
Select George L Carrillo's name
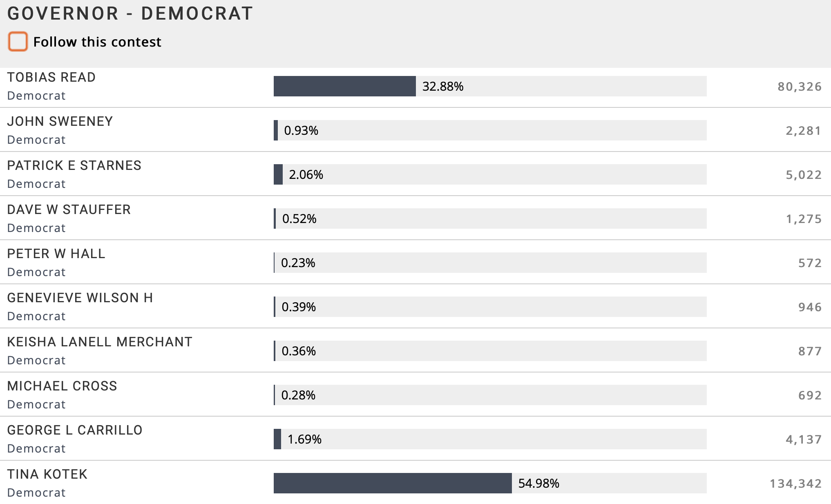click(75, 430)
